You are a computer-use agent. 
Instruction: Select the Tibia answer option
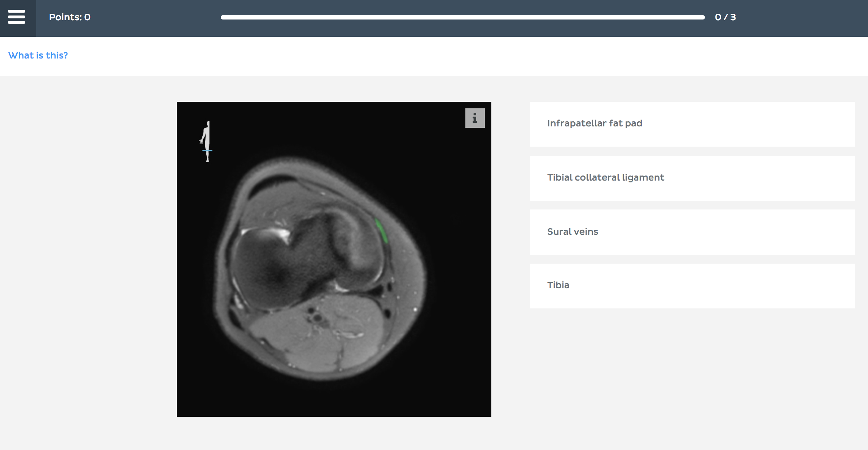(692, 286)
